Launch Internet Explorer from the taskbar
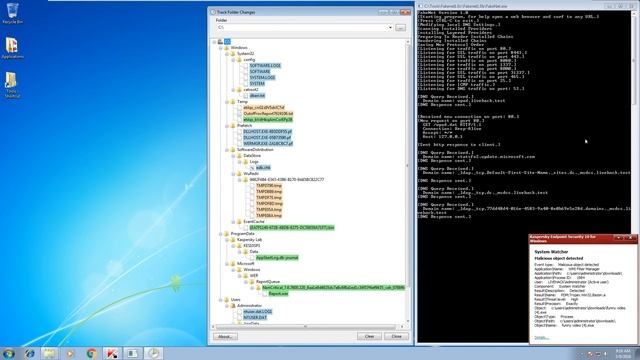 coord(29,353)
